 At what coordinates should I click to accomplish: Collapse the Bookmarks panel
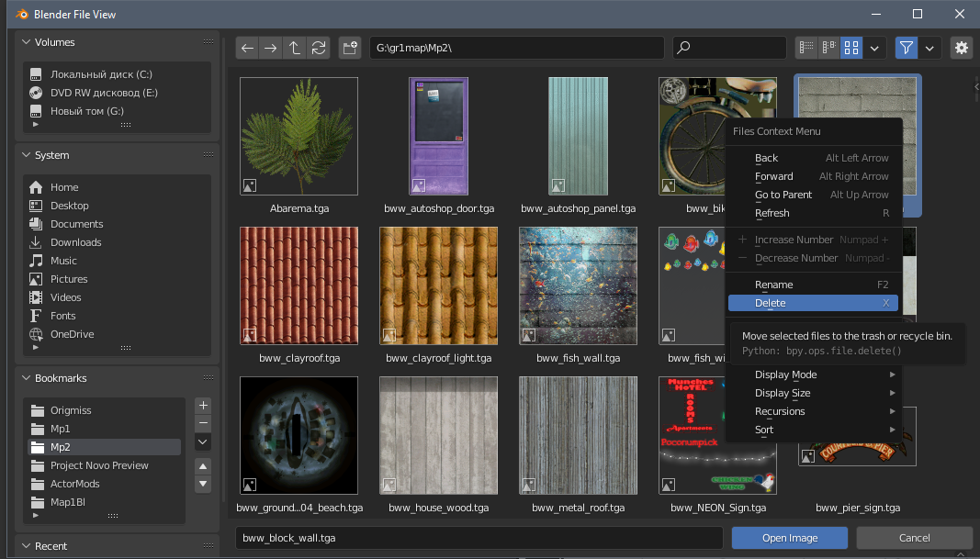click(27, 378)
